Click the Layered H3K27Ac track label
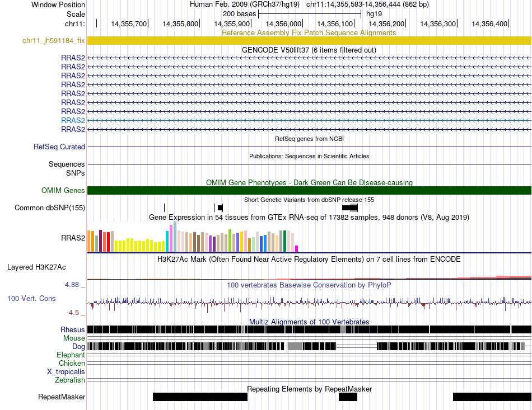532x410 pixels. (x=36, y=267)
